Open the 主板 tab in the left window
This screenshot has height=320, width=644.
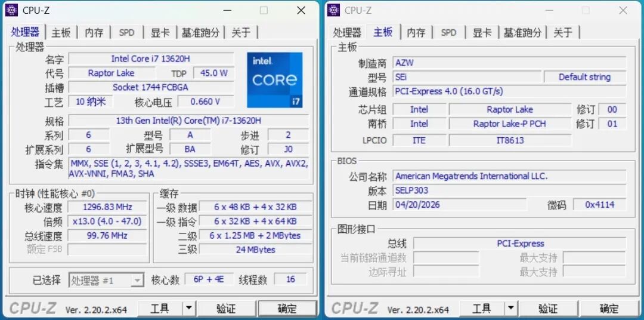coord(61,32)
